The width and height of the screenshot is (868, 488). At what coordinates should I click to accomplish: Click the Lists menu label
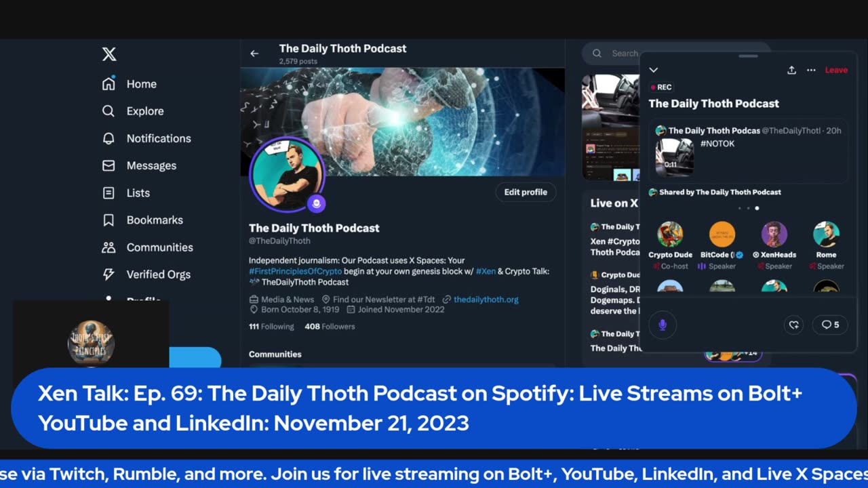(138, 193)
